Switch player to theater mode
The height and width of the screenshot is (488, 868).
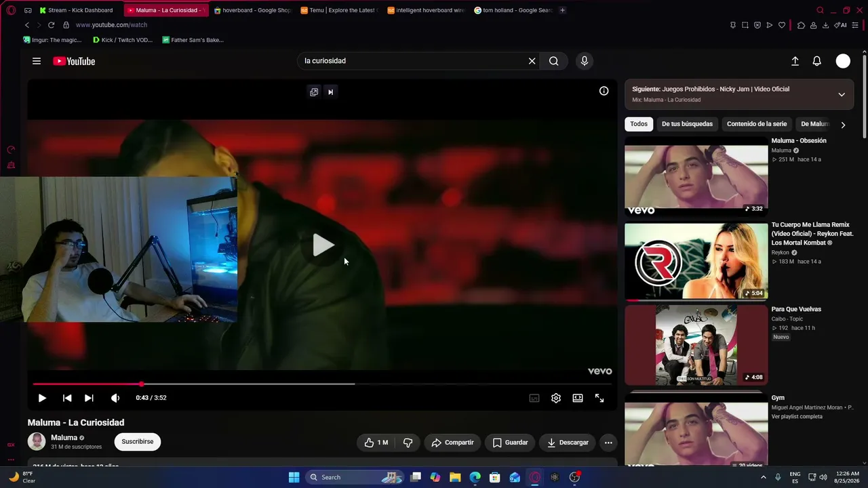tap(578, 398)
